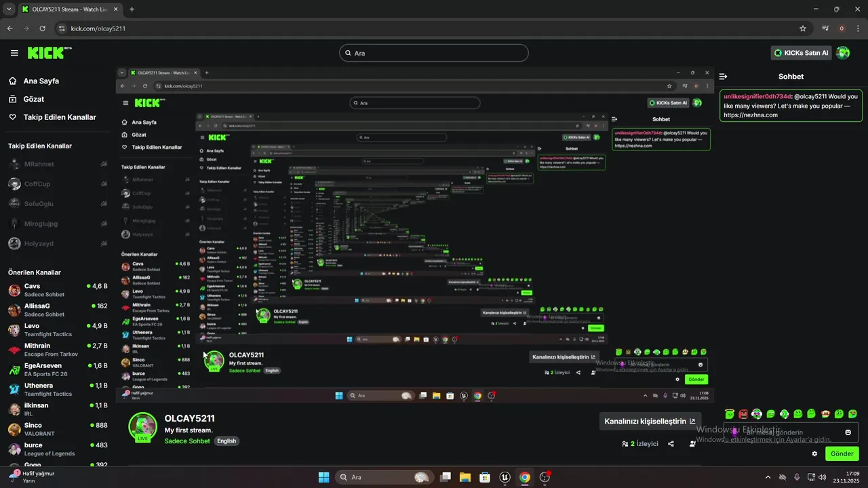This screenshot has width=868, height=488.
Task: Click the main KICK logo in the page header
Action: [50, 53]
